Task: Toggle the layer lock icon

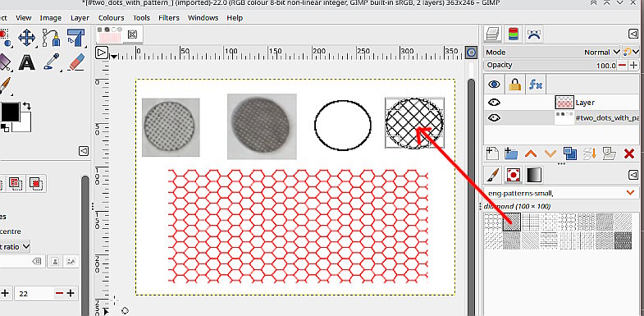Action: [514, 85]
